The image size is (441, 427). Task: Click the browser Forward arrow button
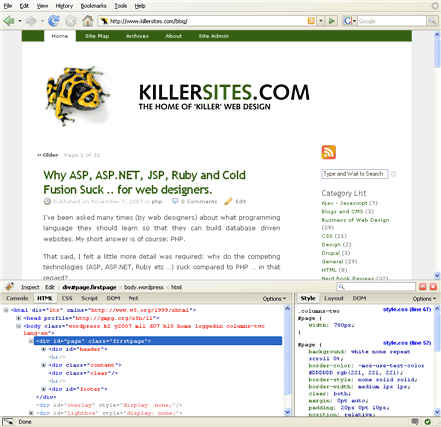31,21
